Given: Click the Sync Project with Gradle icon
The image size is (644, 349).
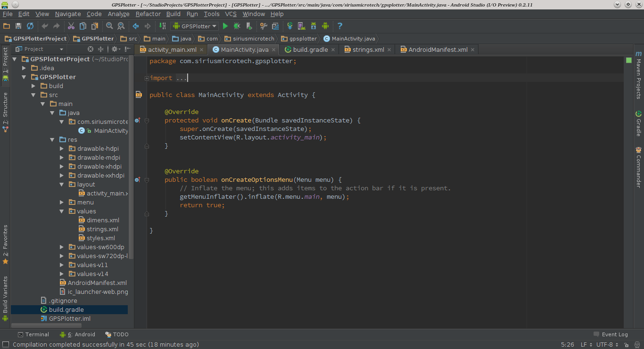Looking at the screenshot, I should (x=290, y=26).
